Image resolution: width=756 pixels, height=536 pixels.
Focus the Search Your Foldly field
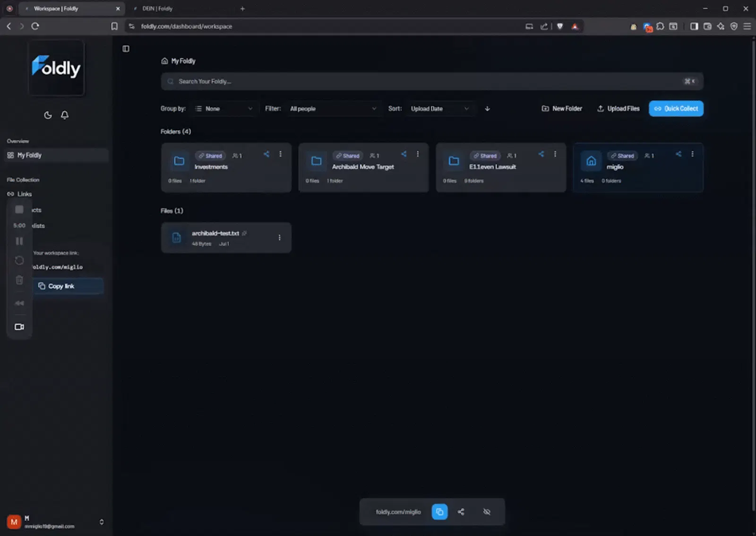pyautogui.click(x=432, y=81)
